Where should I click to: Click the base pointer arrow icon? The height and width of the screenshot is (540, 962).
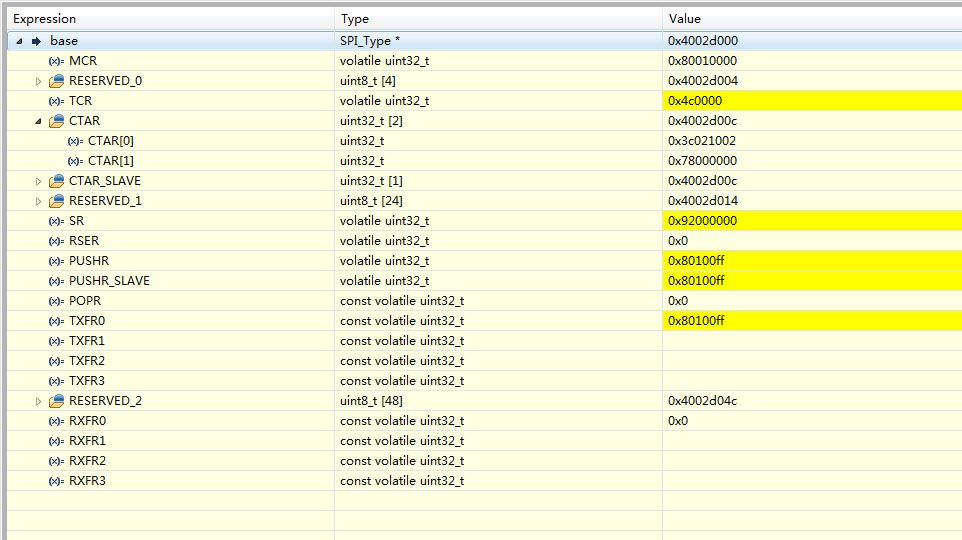tap(36, 41)
